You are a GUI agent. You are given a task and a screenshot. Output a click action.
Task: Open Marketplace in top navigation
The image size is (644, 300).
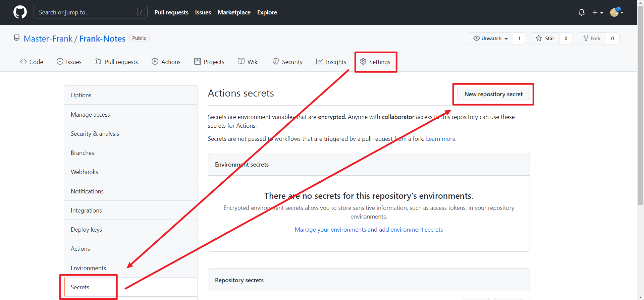click(234, 12)
